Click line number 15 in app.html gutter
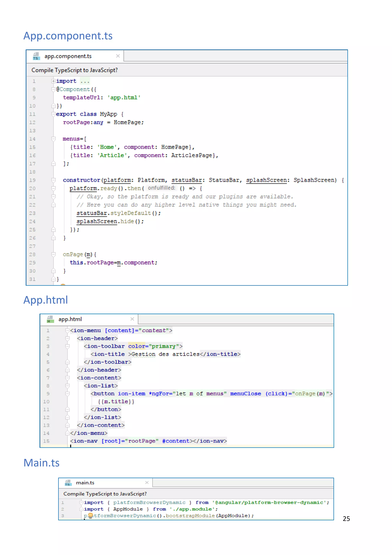This screenshot has width=392, height=555. tap(46, 441)
